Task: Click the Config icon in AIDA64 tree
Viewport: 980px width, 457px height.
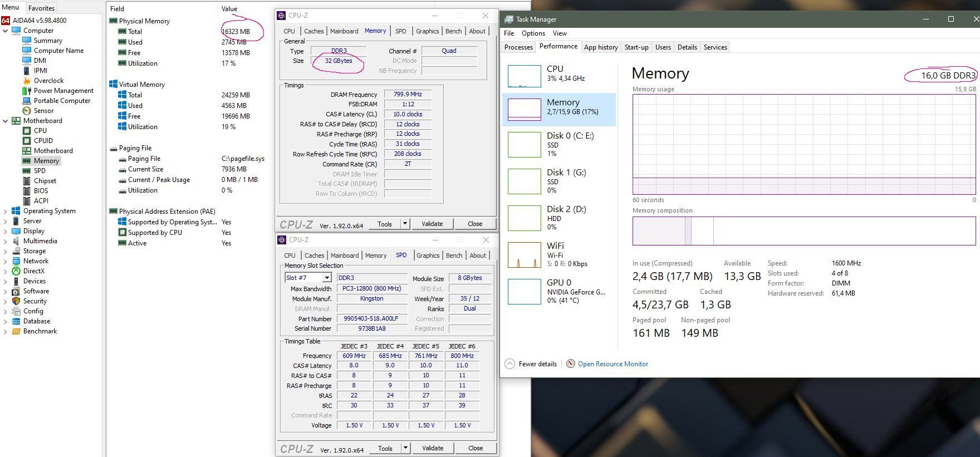Action: tap(16, 311)
